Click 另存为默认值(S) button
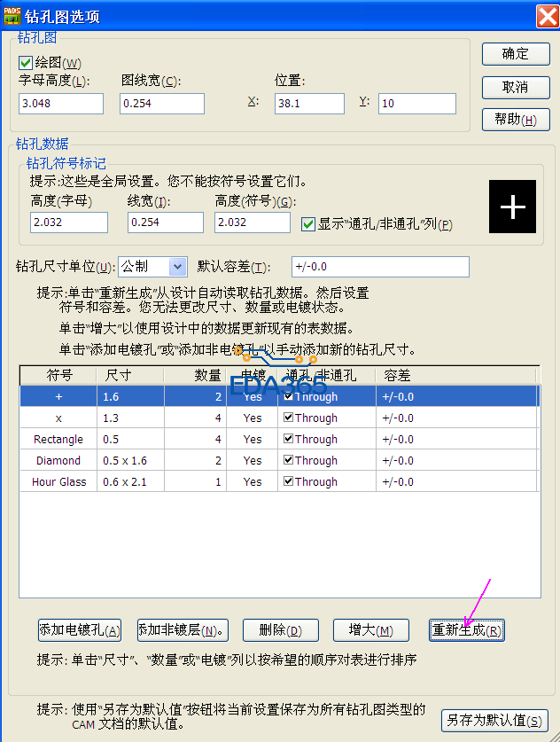The image size is (560, 742). point(494,721)
